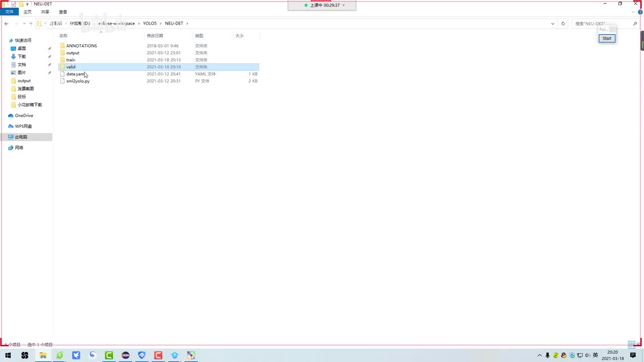Image resolution: width=644 pixels, height=362 pixels.
Task: Open the Windows Start menu
Action: point(8,355)
